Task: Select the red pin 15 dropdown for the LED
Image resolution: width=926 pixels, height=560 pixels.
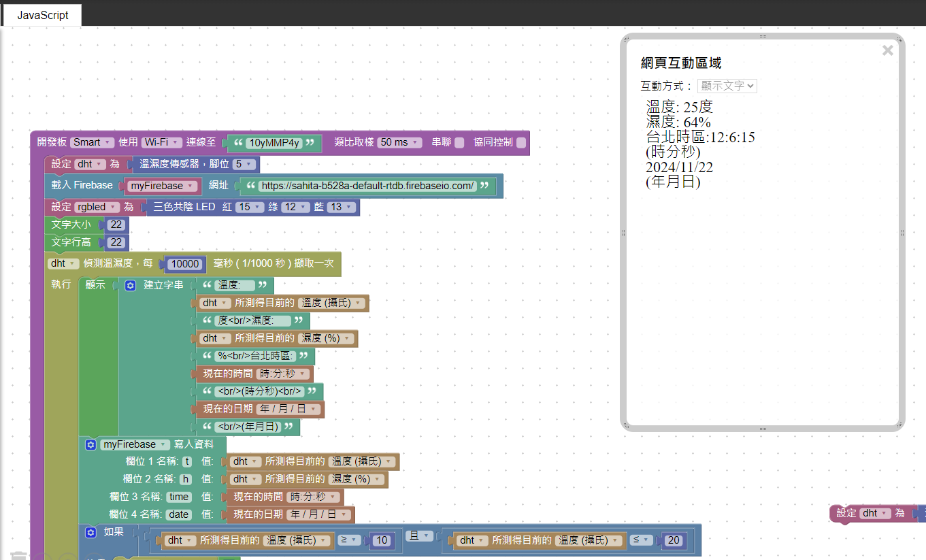Action: click(x=249, y=207)
